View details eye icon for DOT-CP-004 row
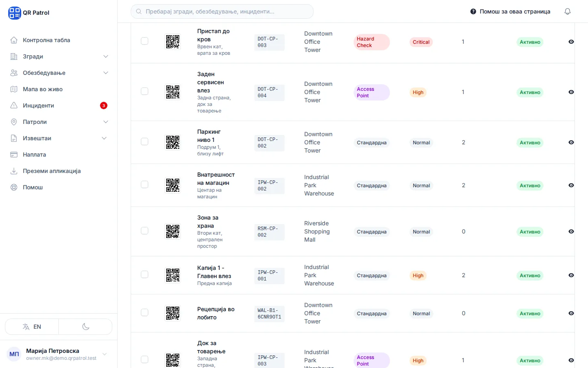The image size is (588, 368). coord(571,92)
